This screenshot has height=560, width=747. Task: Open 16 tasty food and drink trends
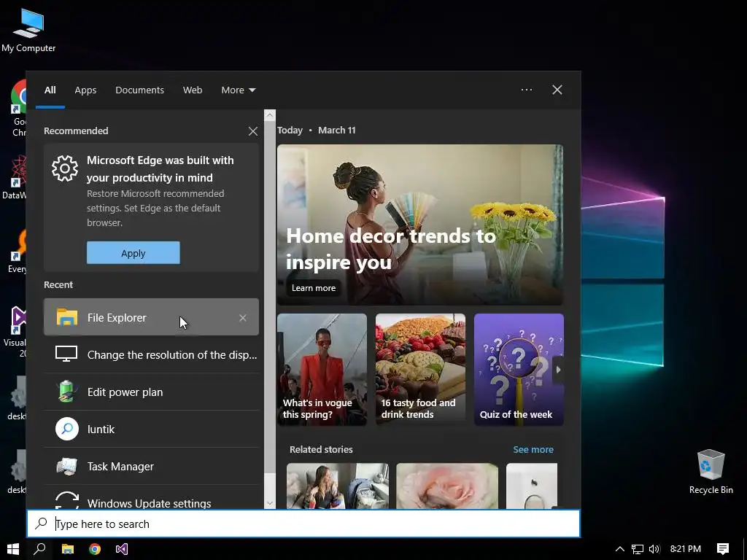[x=420, y=369]
